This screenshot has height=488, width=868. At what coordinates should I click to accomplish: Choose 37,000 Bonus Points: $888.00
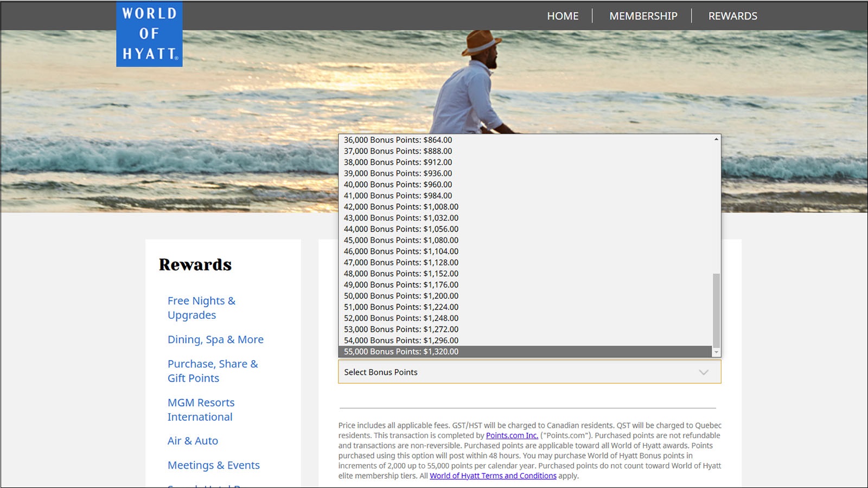point(525,151)
